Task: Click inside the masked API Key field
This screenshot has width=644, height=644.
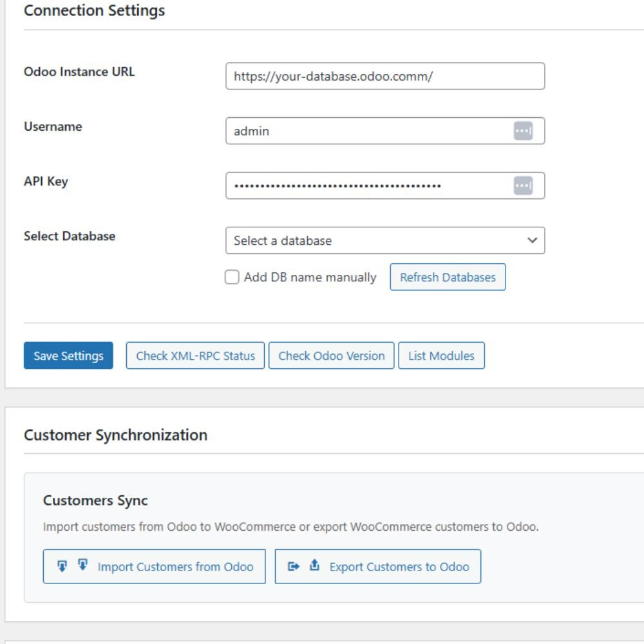Action: click(x=367, y=186)
